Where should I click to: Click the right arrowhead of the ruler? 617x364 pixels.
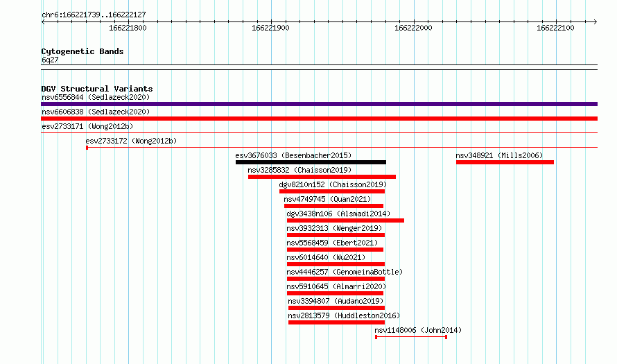coord(596,21)
